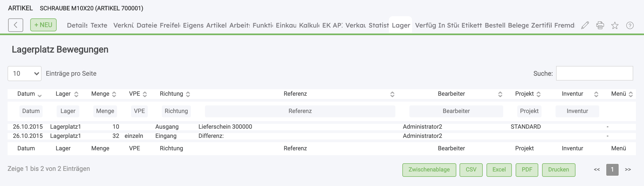
Task: Click the back arrow button
Action: (15, 25)
